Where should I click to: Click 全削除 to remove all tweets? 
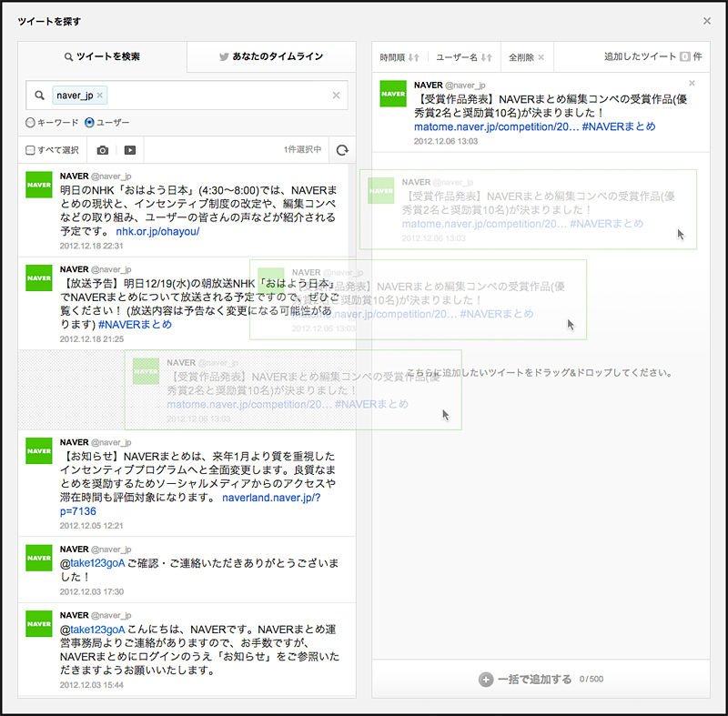pyautogui.click(x=526, y=57)
